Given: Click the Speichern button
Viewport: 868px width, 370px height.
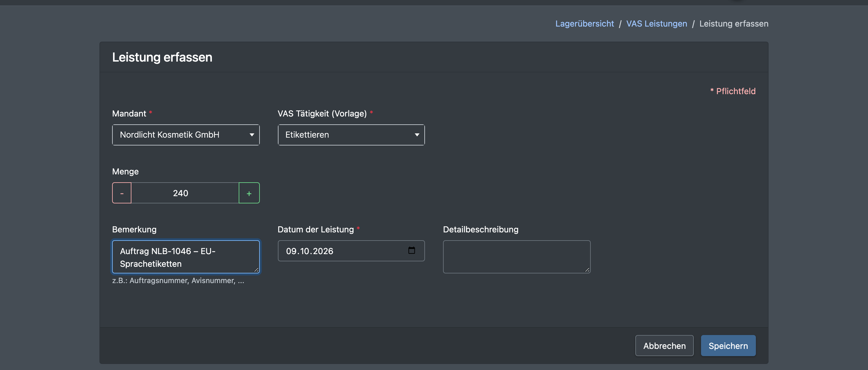Looking at the screenshot, I should click(728, 346).
